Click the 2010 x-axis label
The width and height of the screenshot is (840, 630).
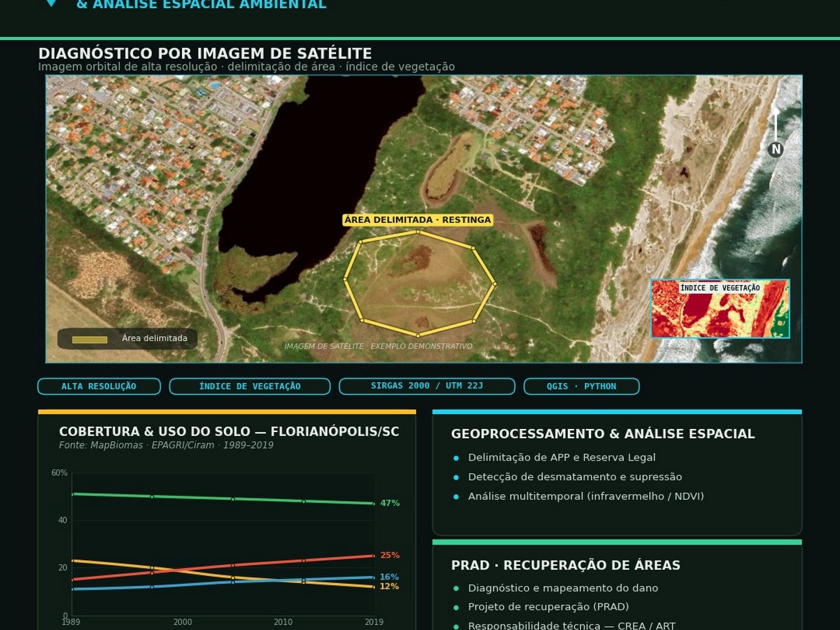283,622
